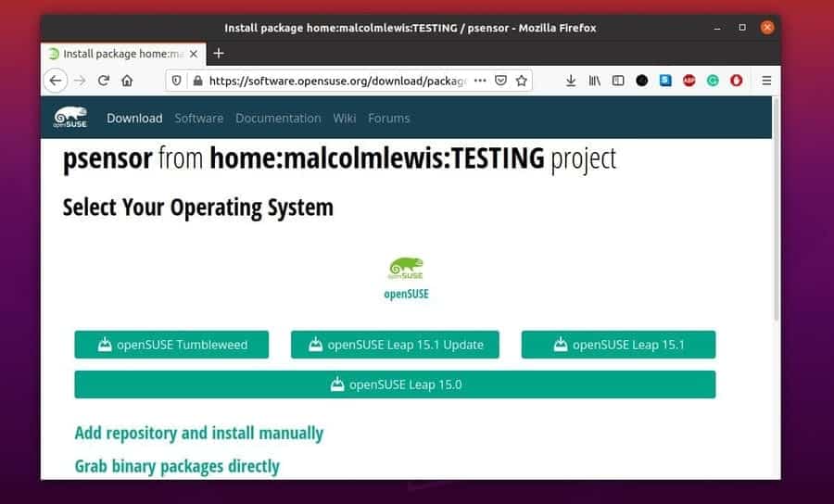The width and height of the screenshot is (834, 504).
Task: Close the Firefox window
Action: pos(767,28)
